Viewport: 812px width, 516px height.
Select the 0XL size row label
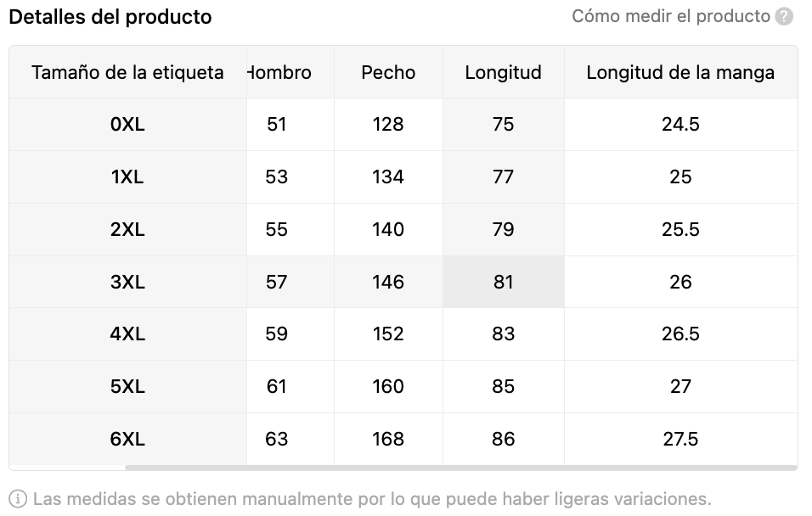click(x=127, y=124)
